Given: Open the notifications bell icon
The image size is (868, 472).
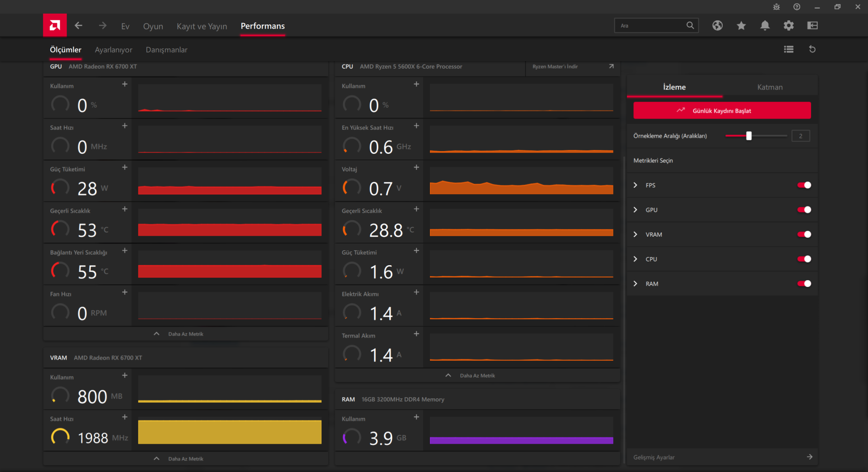Looking at the screenshot, I should point(765,26).
